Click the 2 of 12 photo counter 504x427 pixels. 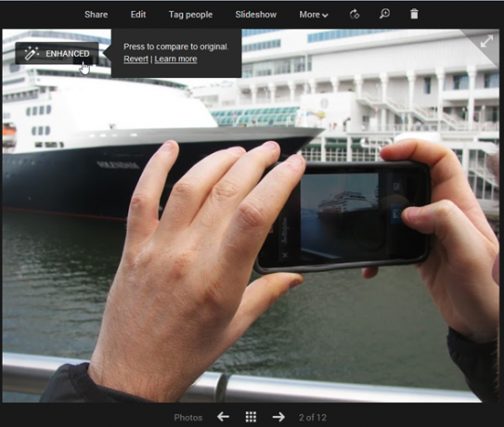click(x=313, y=418)
